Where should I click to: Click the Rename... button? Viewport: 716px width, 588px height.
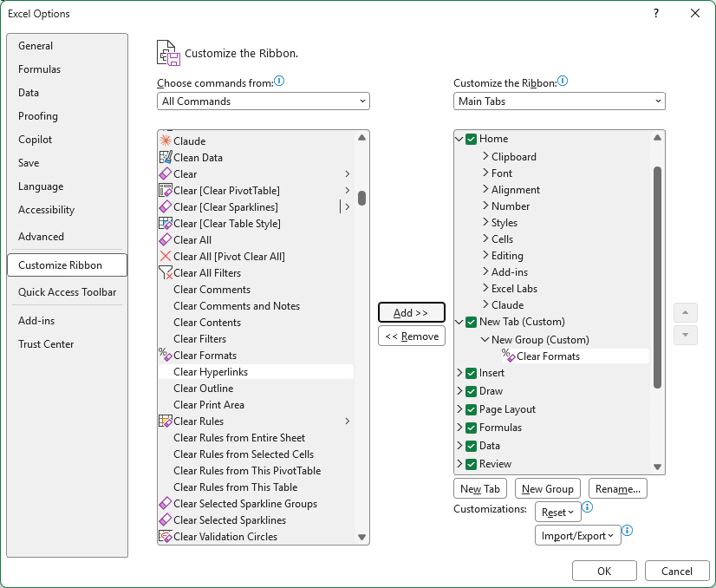[618, 489]
